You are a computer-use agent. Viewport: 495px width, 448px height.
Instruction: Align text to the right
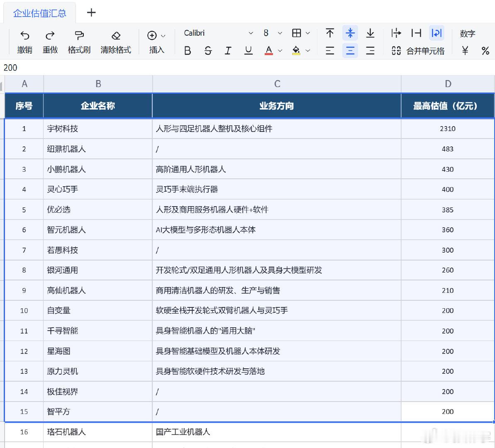pyautogui.click(x=370, y=51)
